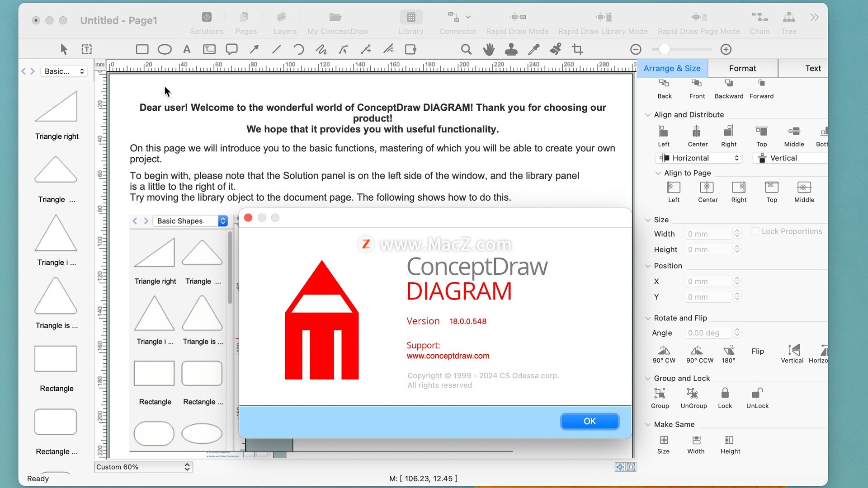Viewport: 868px width, 488px height.
Task: Select the Arc tool
Action: (x=298, y=49)
